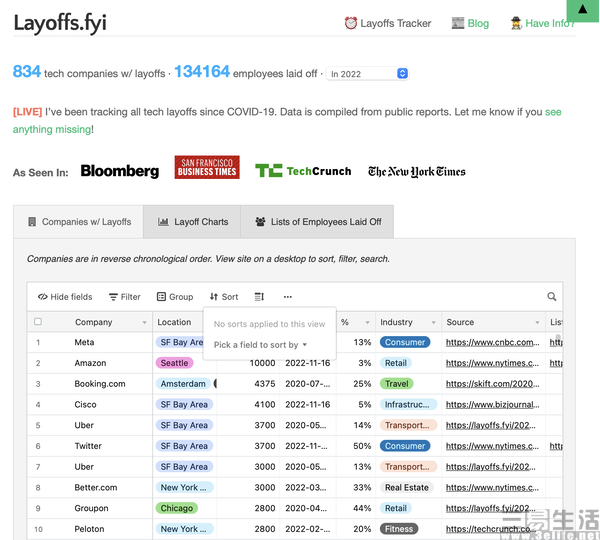Click the 4375 laid-off count cell
The image size is (600, 540).
pyautogui.click(x=265, y=383)
